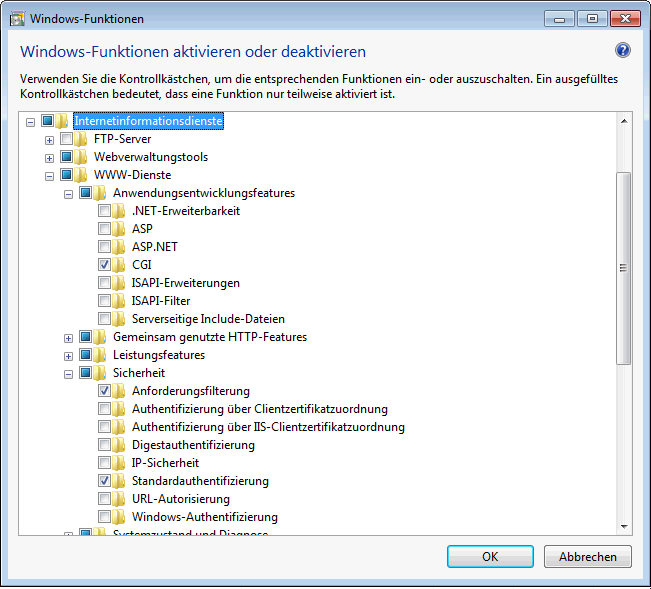
Task: Click the folder icon beside Webverwaltungstools
Action: [x=82, y=157]
